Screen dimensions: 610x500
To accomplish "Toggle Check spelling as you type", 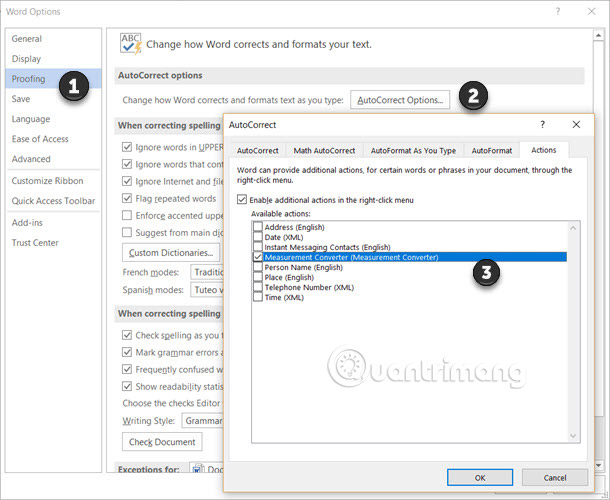I will point(127,335).
